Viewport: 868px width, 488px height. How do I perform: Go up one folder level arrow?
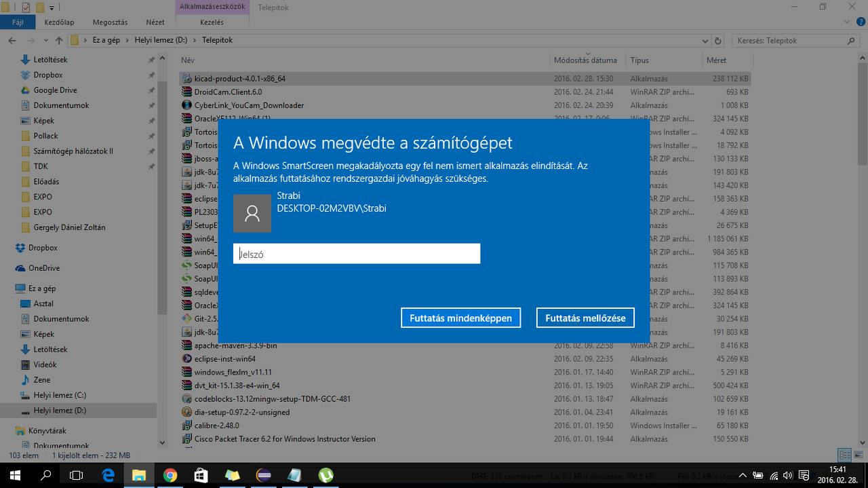coord(59,40)
